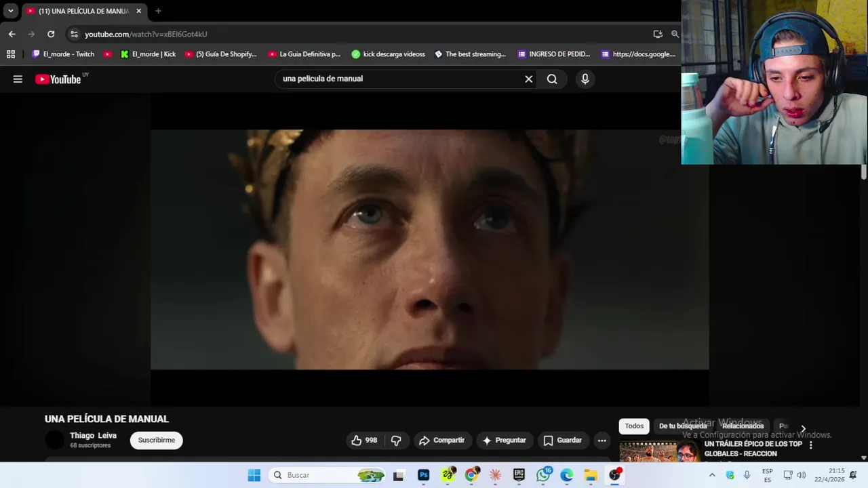Launch Epic Games from the taskbar
This screenshot has width=868, height=488.
519,475
